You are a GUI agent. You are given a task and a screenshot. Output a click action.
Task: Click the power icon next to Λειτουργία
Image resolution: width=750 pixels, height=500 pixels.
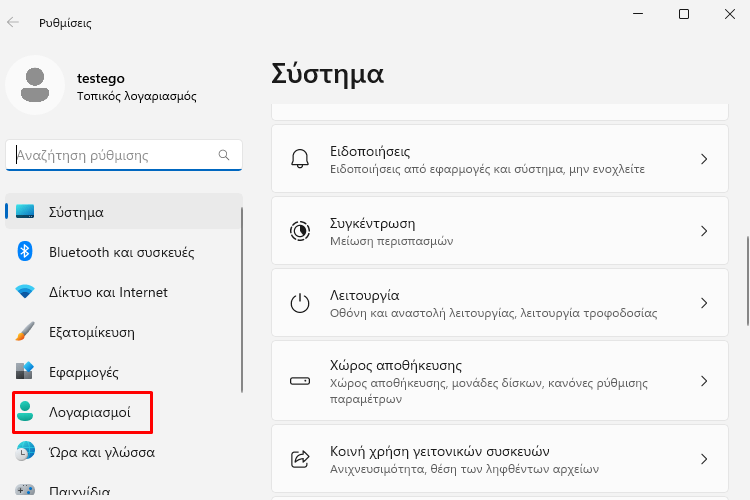pyautogui.click(x=300, y=303)
